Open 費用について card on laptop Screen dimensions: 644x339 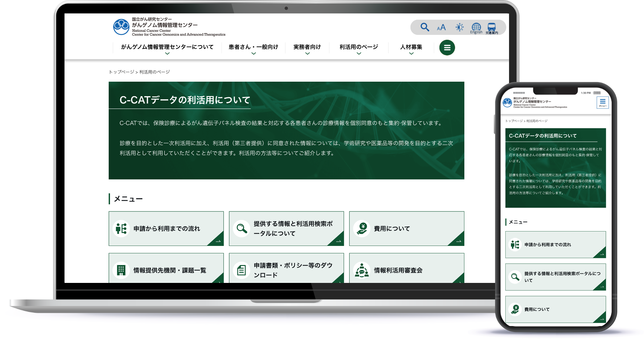coord(407,228)
